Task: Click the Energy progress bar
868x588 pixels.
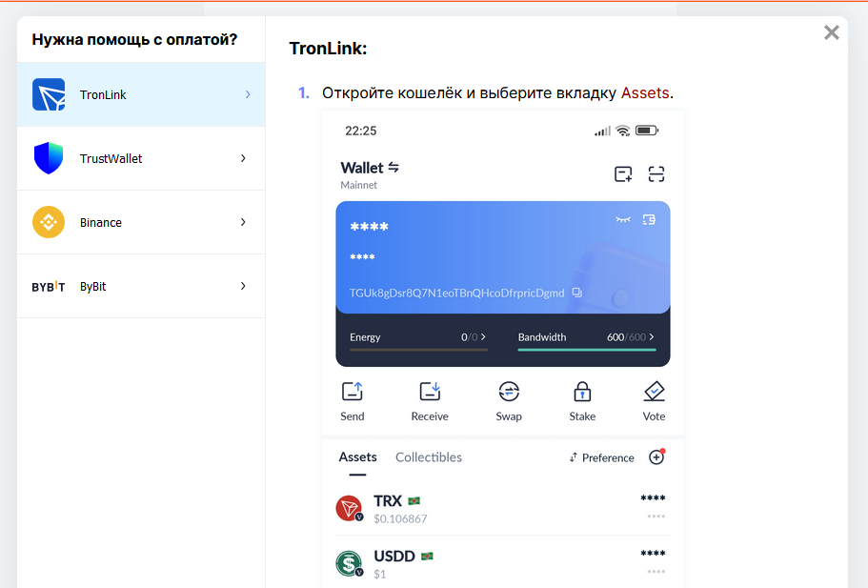Action: tap(418, 350)
